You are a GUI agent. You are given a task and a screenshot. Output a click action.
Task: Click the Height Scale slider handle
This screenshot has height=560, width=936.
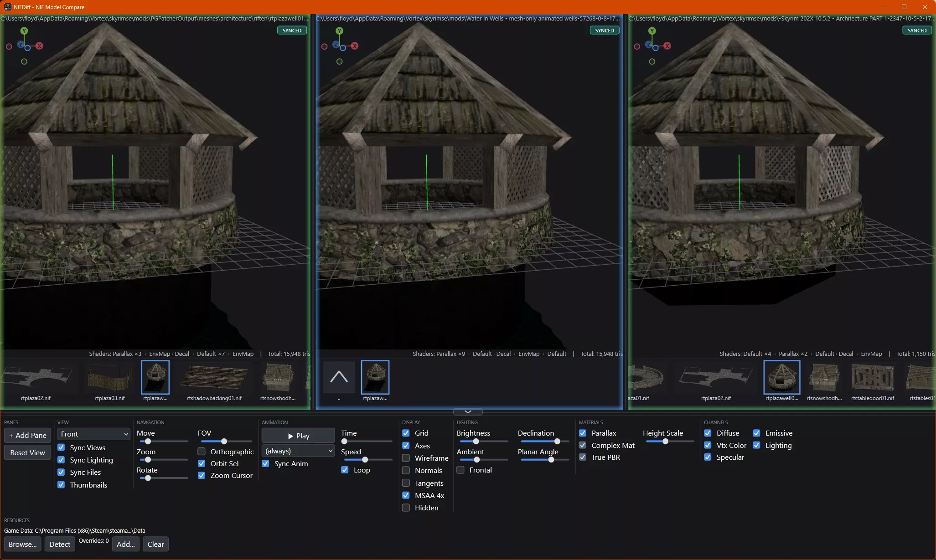tap(665, 441)
